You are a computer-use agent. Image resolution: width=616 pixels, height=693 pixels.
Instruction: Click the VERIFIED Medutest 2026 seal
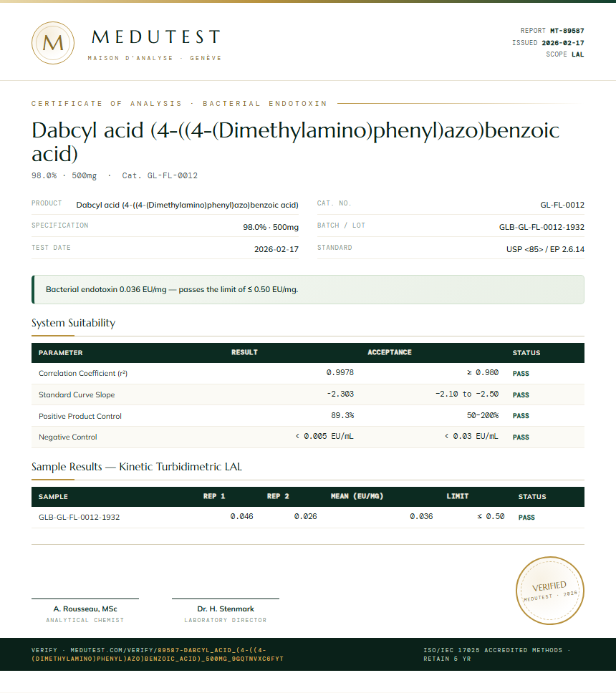(549, 591)
